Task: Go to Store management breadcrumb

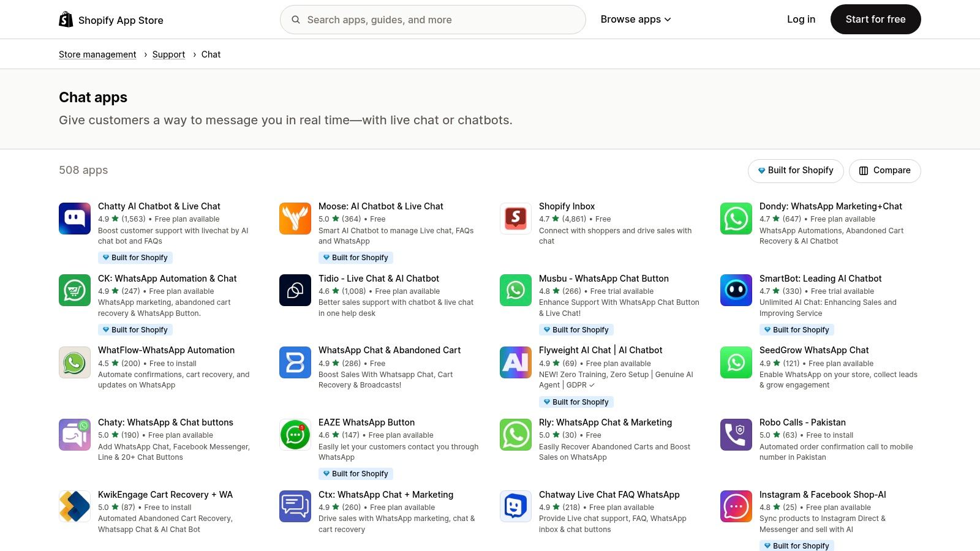Action: pyautogui.click(x=97, y=54)
